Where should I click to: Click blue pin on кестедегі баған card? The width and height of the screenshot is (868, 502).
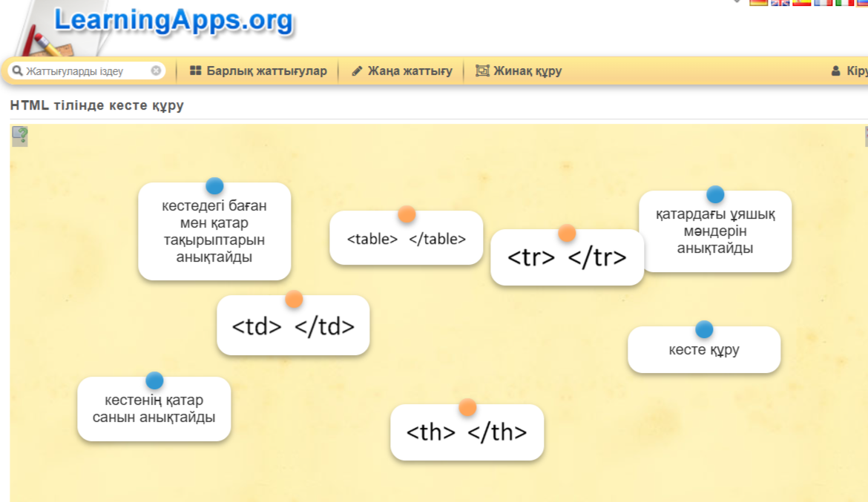215,185
